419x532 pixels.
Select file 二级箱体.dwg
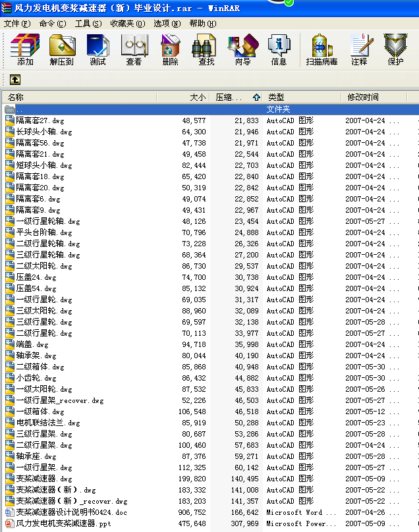tap(40, 367)
